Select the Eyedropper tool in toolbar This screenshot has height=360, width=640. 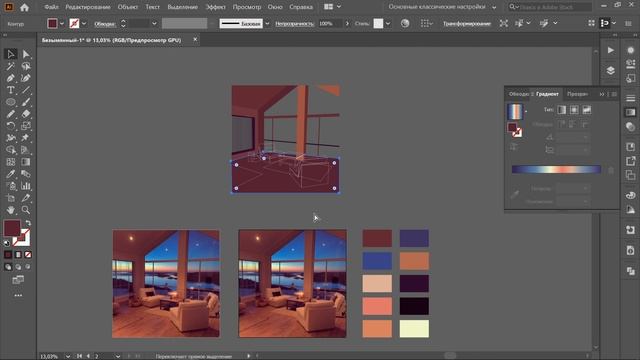point(10,174)
